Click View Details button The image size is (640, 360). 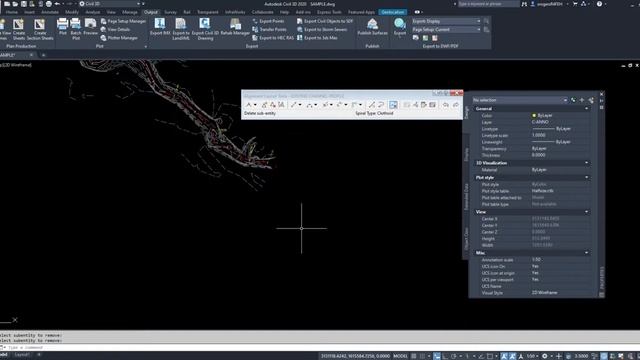pyautogui.click(x=116, y=29)
